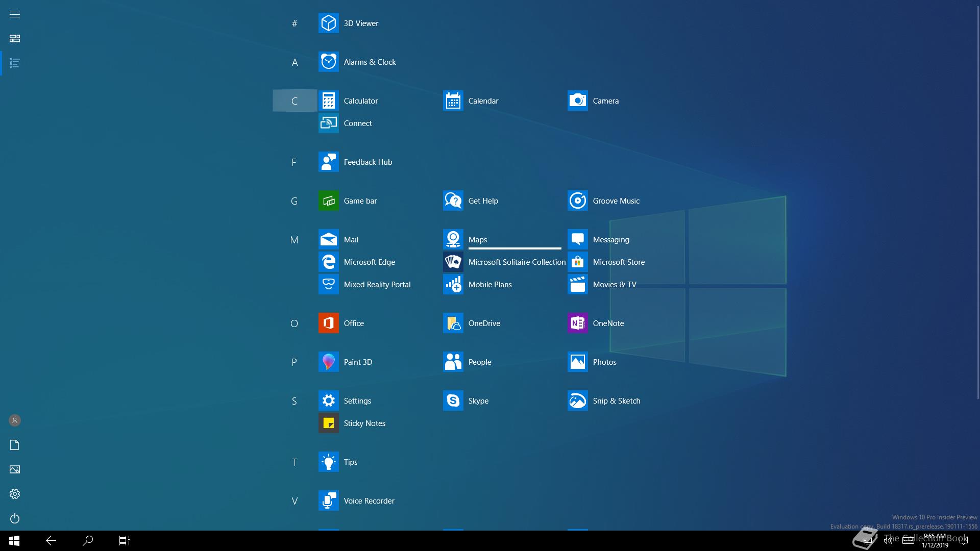Launch the Groove Music icon

(577, 201)
